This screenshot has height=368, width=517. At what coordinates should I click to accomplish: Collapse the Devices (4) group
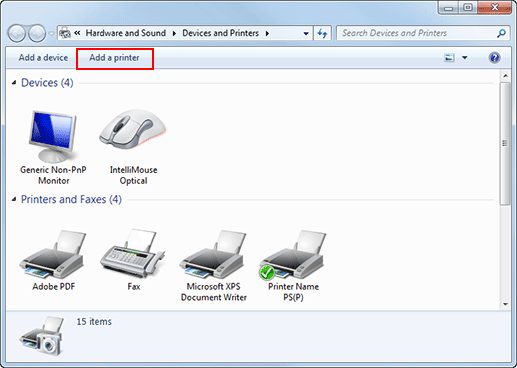click(14, 83)
